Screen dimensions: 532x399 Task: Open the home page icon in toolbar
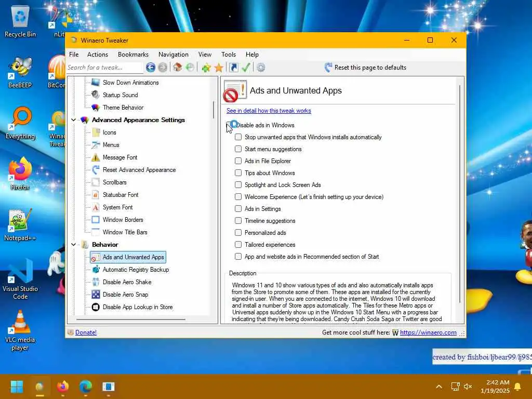pyautogui.click(x=178, y=67)
